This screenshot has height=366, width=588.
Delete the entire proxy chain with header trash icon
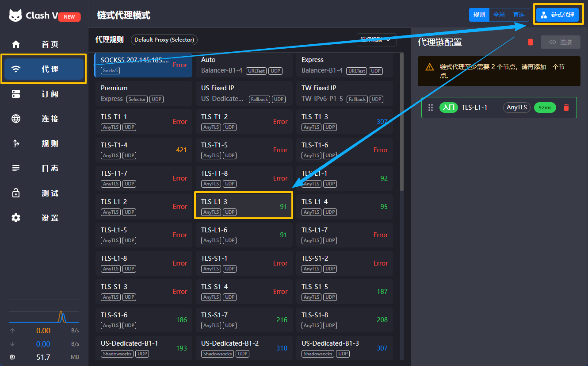(x=531, y=42)
